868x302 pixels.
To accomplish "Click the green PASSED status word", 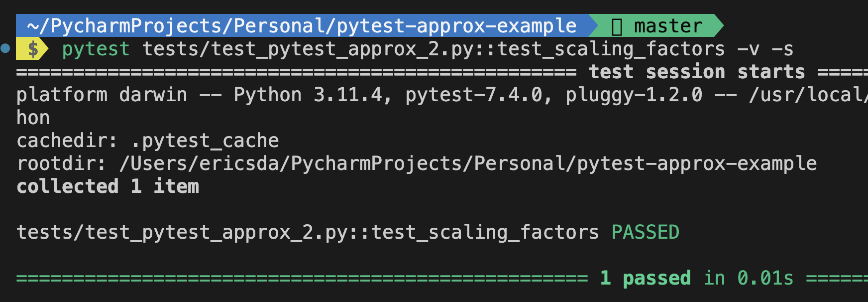I will pos(646,232).
